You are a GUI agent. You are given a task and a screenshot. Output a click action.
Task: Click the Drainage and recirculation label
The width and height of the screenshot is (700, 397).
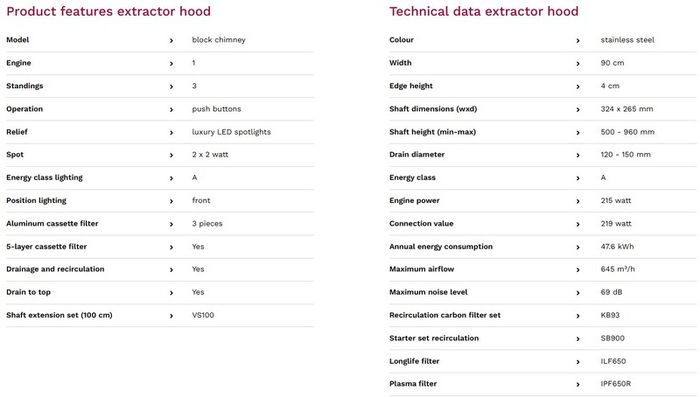[55, 269]
